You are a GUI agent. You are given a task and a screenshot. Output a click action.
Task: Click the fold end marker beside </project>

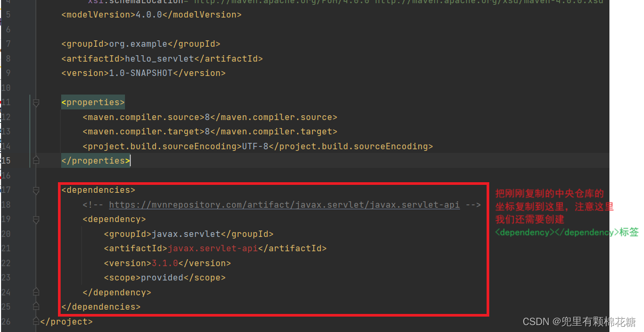click(36, 320)
